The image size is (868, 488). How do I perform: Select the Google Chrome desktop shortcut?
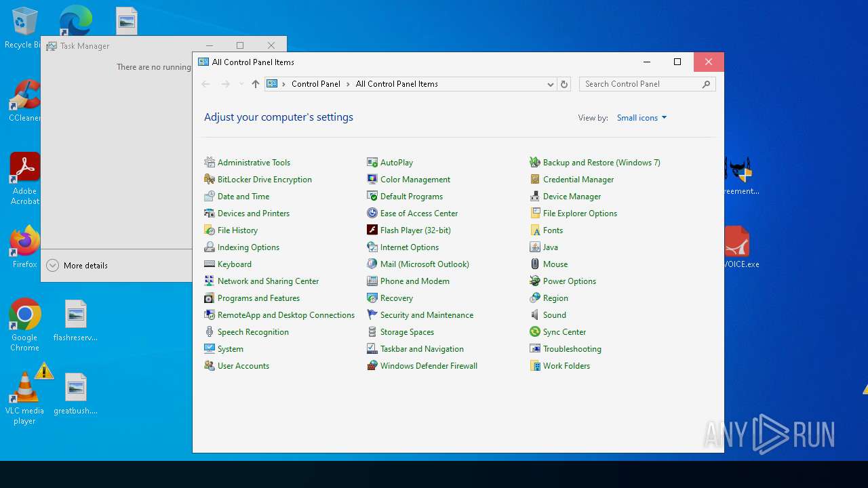tap(24, 325)
